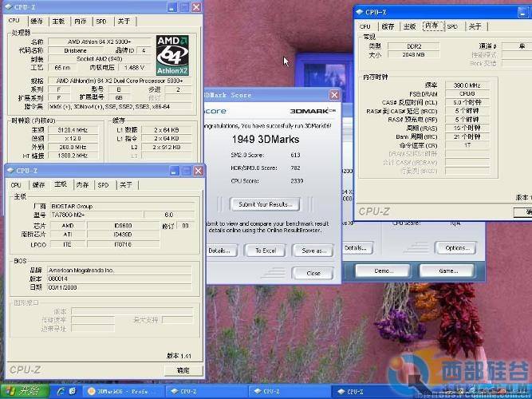Screen dimensions: 532x399
Task: Switch to 3DMark06 taskbar button
Action: click(x=123, y=392)
